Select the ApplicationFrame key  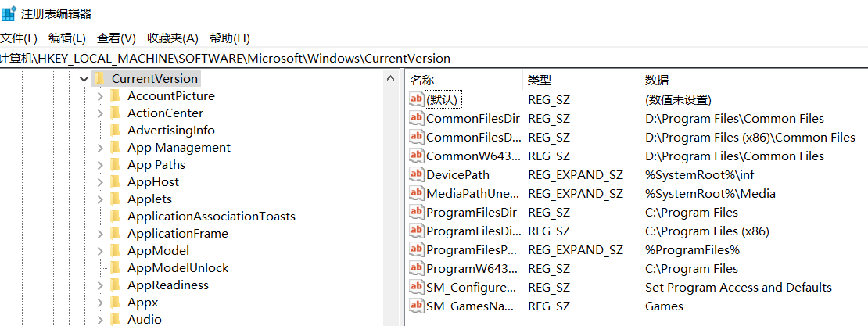178,234
